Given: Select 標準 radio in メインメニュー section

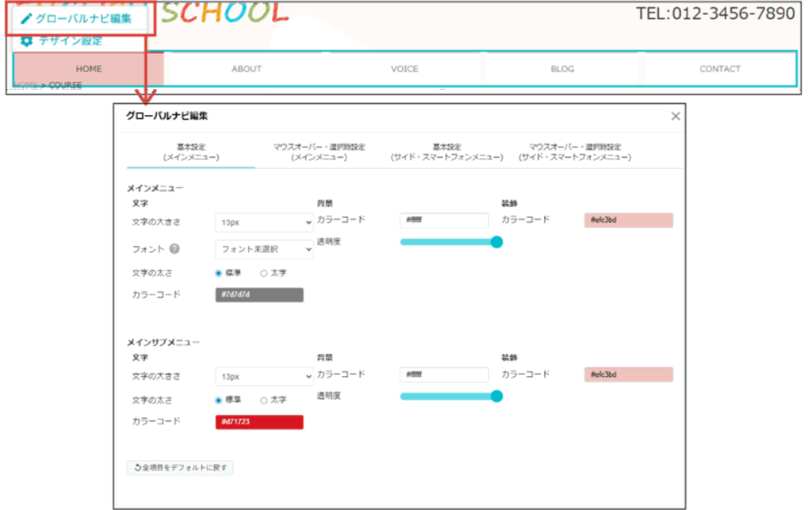Looking at the screenshot, I should [x=219, y=273].
